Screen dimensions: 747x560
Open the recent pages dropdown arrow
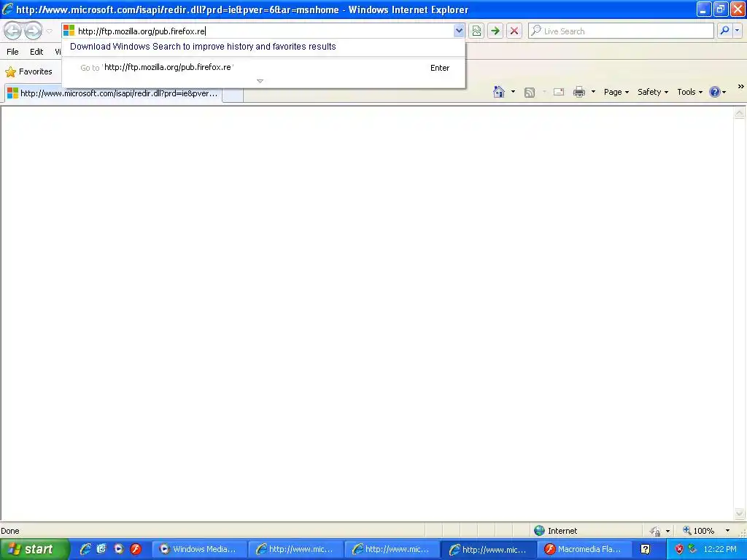click(x=49, y=31)
